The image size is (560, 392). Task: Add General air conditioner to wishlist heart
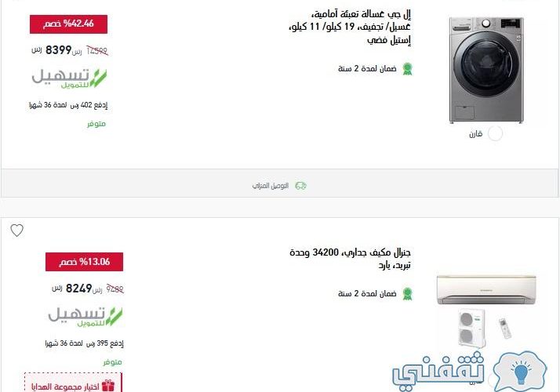[16, 230]
